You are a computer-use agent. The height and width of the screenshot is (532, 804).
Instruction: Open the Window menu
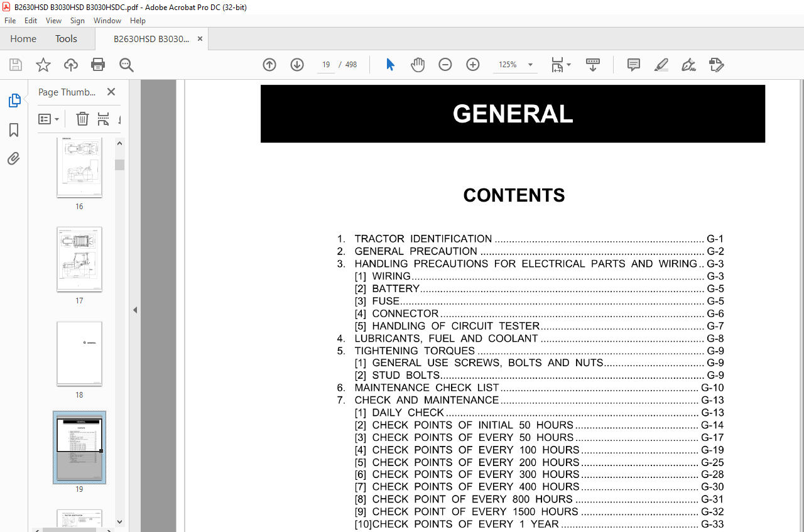[107, 21]
